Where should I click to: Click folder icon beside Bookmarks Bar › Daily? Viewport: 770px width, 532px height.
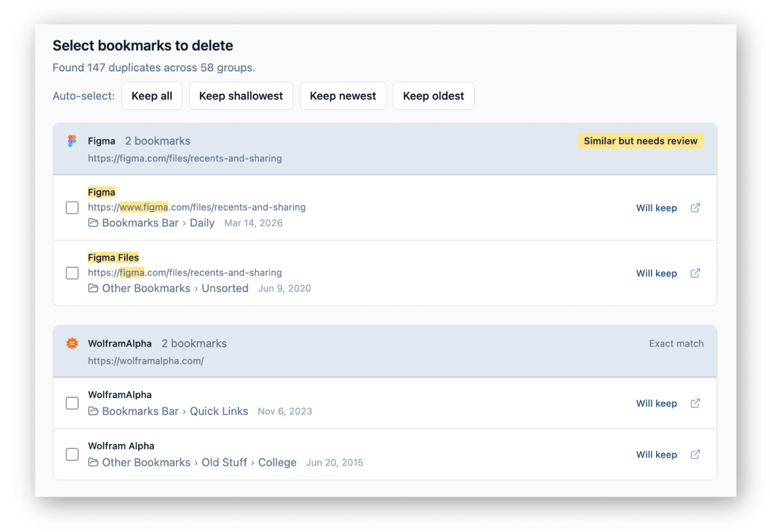[93, 223]
